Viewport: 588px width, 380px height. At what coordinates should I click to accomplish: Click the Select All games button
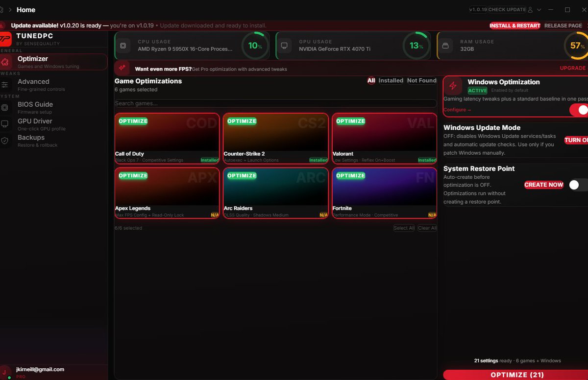coord(404,228)
